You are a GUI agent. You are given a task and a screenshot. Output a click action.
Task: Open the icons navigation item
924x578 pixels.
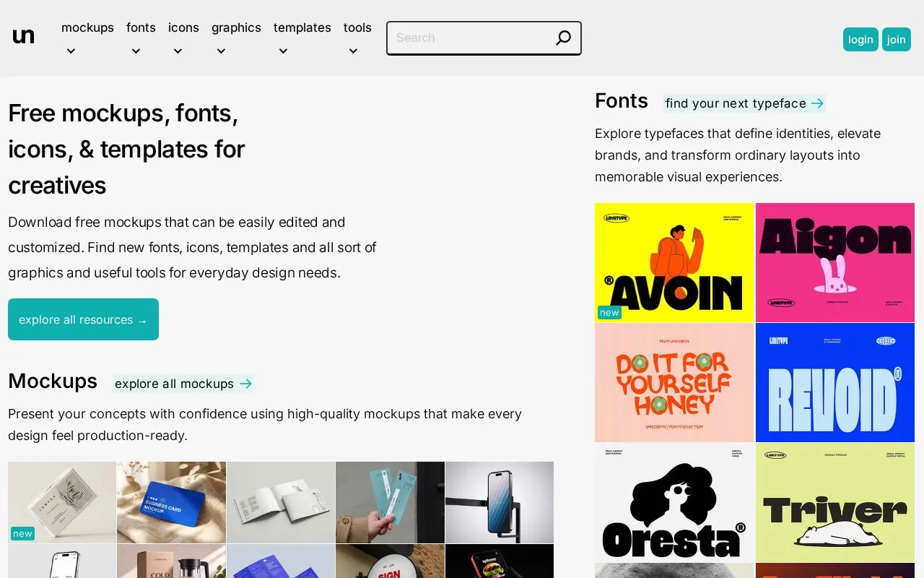click(183, 27)
